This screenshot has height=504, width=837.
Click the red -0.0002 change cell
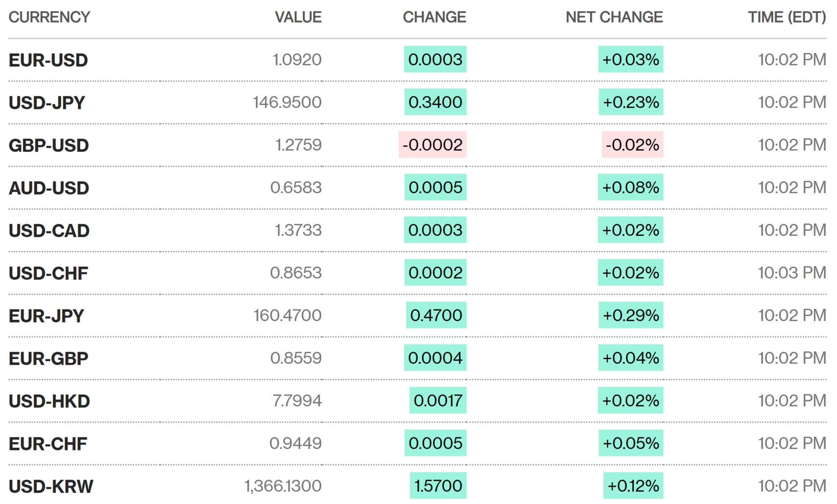(x=432, y=145)
